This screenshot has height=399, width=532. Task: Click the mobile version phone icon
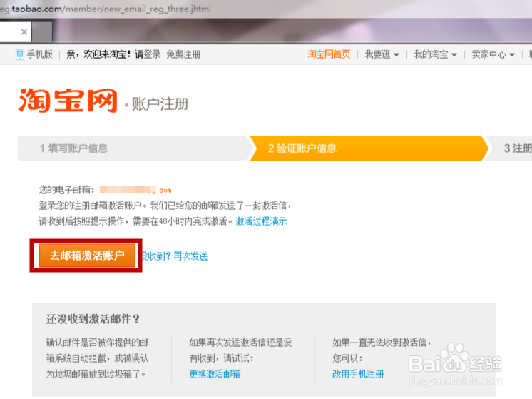point(20,54)
